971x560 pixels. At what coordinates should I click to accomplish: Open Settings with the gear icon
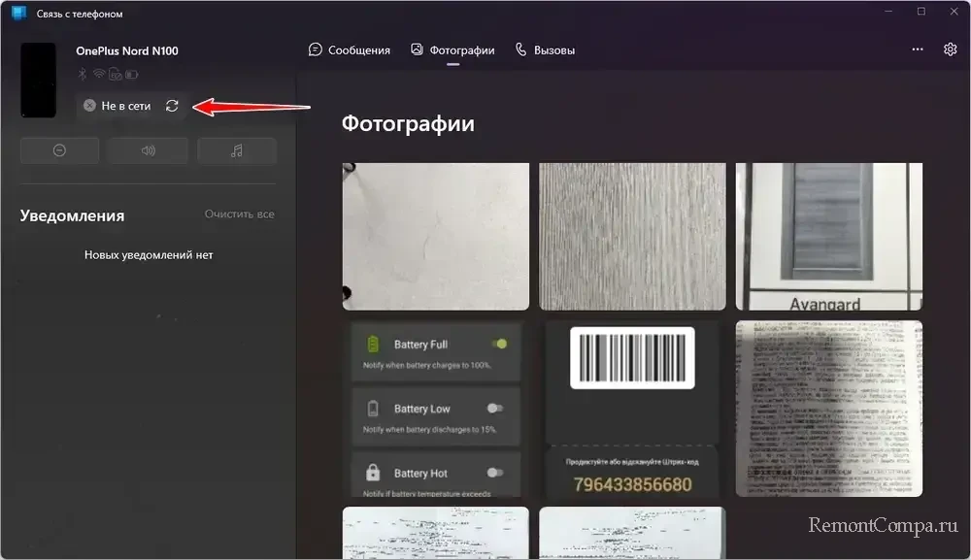point(950,49)
